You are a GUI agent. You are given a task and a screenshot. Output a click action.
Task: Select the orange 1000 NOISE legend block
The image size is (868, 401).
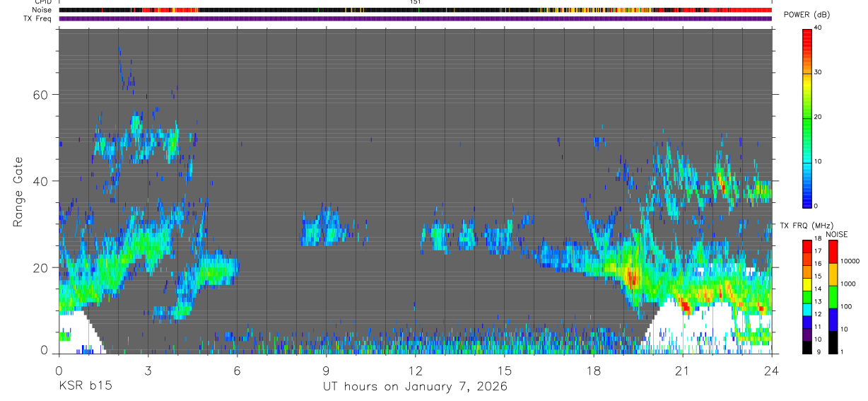(x=833, y=274)
